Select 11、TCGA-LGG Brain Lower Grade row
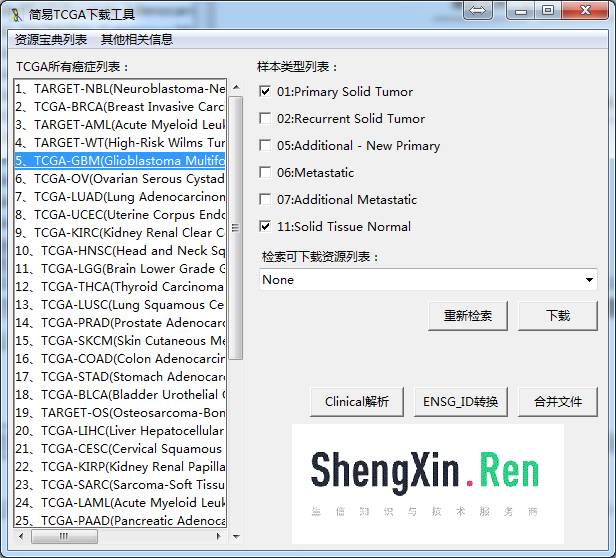This screenshot has width=616, height=558. tap(120, 269)
